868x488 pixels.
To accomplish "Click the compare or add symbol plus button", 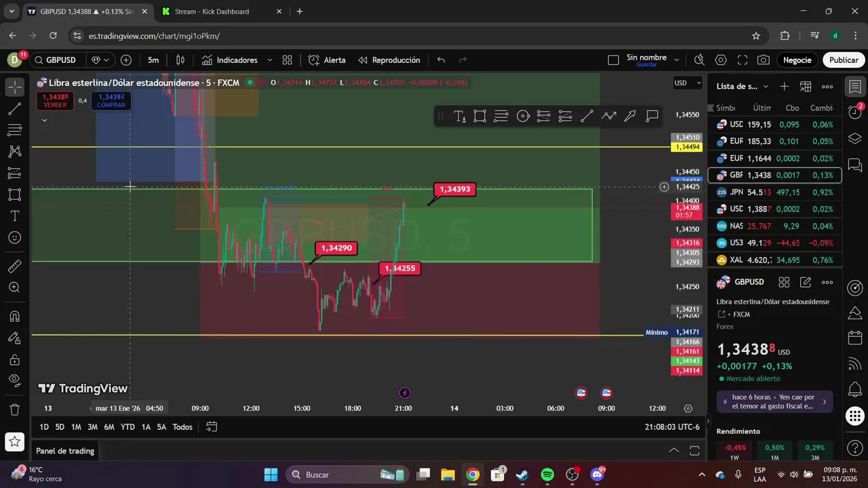I will 126,60.
